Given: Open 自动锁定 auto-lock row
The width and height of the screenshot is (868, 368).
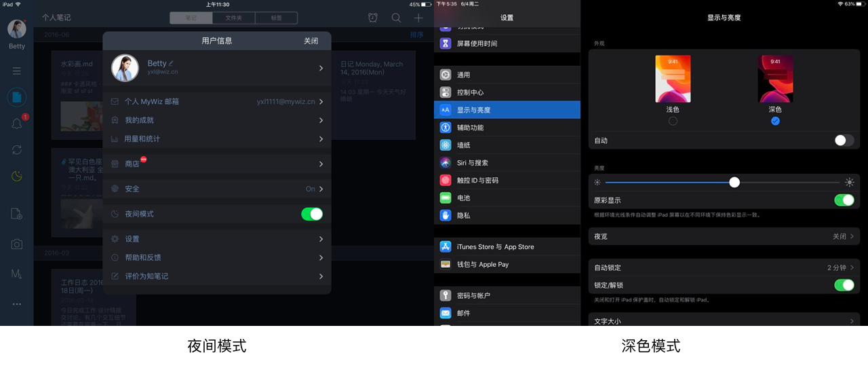Looking at the screenshot, I should [724, 268].
